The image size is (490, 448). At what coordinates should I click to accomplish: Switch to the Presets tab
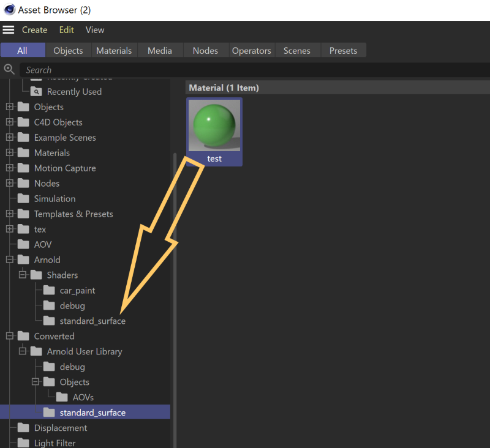(344, 50)
